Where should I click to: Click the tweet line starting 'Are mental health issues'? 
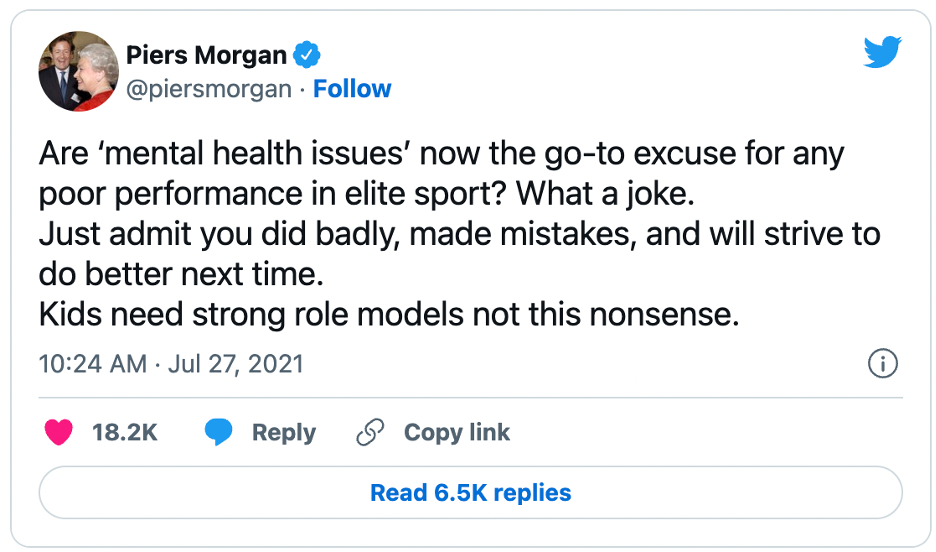point(440,155)
